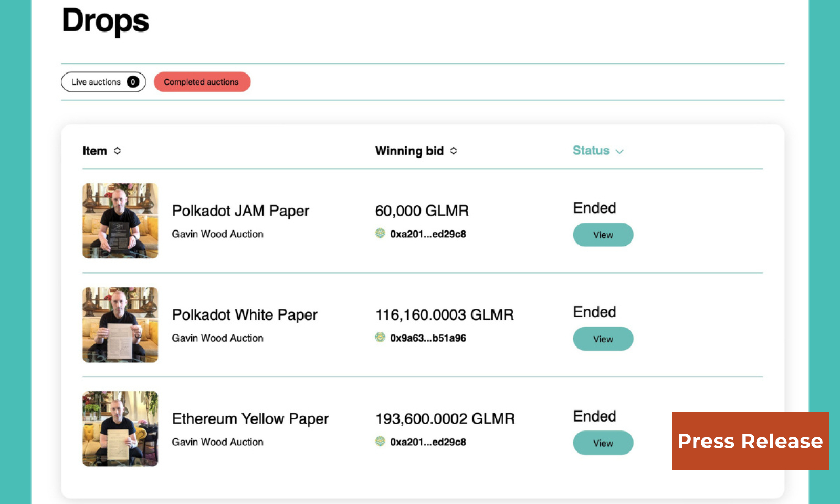Click the Item column sort icon
Image resolution: width=840 pixels, height=504 pixels.
[117, 151]
